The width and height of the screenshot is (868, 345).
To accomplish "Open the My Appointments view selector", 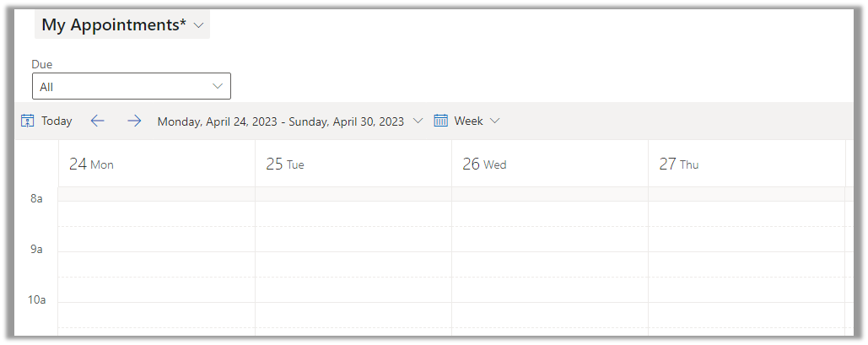I will (122, 25).
